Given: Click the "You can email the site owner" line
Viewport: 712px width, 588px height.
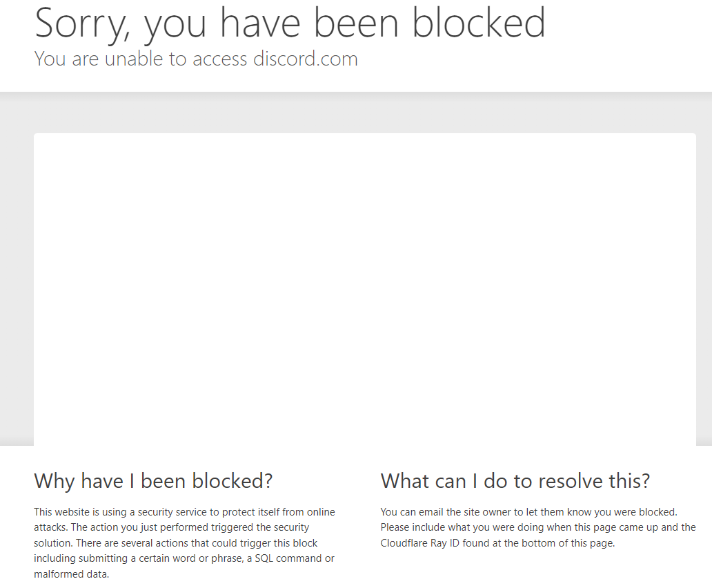Looking at the screenshot, I should click(528, 512).
